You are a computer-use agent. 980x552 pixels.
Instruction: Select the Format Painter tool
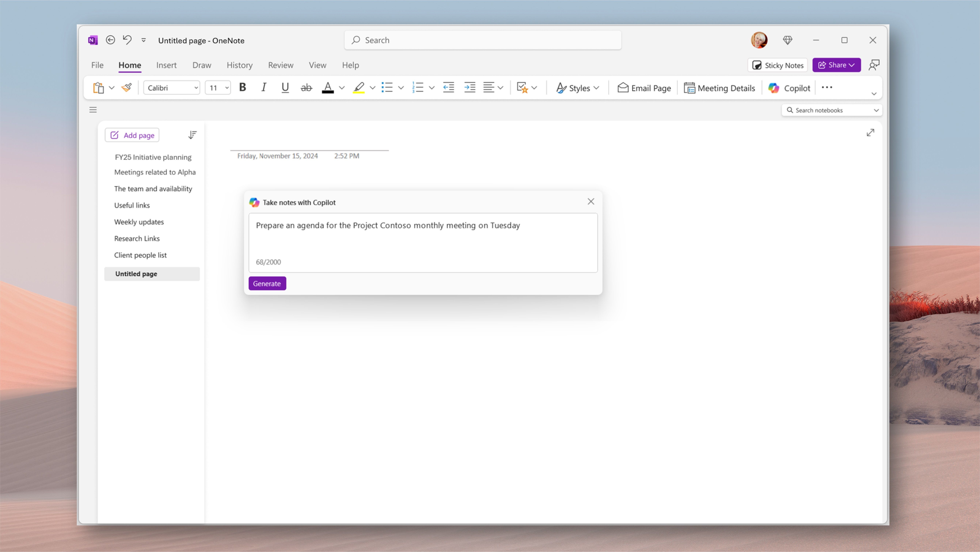(126, 88)
